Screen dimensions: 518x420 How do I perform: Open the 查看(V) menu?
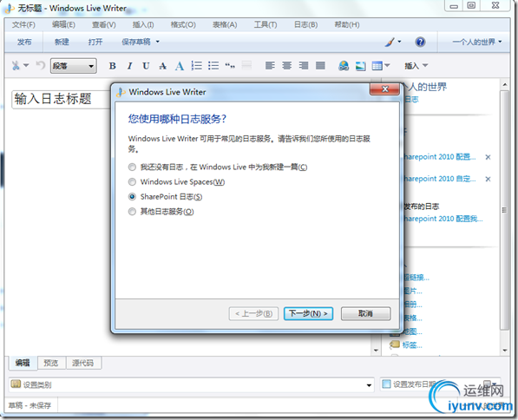pos(104,25)
